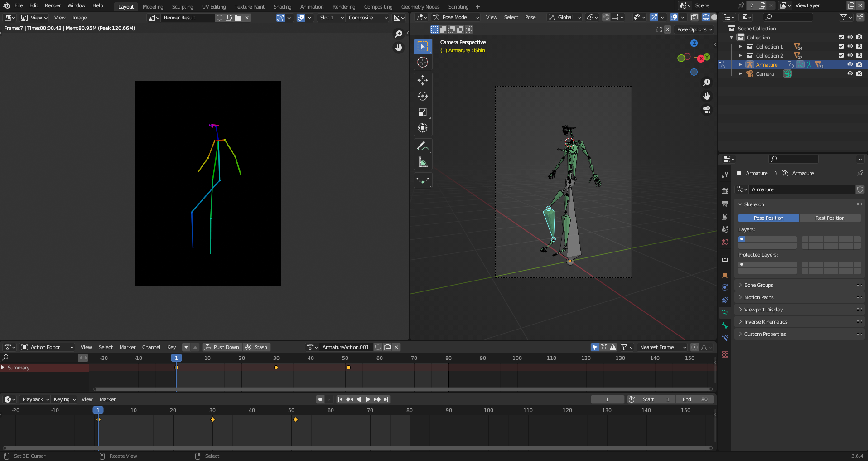Viewport: 868px width, 461px height.
Task: Select the Move tool in viewport toolbar
Action: [423, 80]
